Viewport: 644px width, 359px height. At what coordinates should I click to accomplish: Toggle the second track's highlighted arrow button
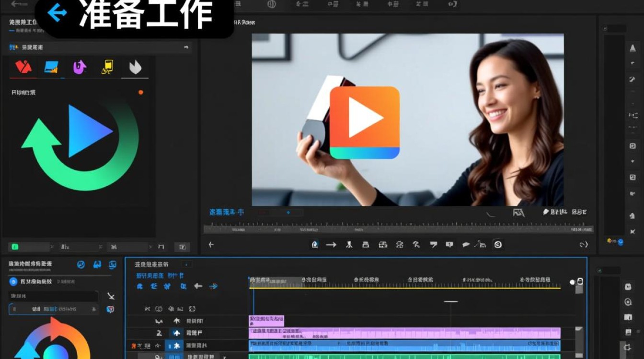pyautogui.click(x=177, y=333)
